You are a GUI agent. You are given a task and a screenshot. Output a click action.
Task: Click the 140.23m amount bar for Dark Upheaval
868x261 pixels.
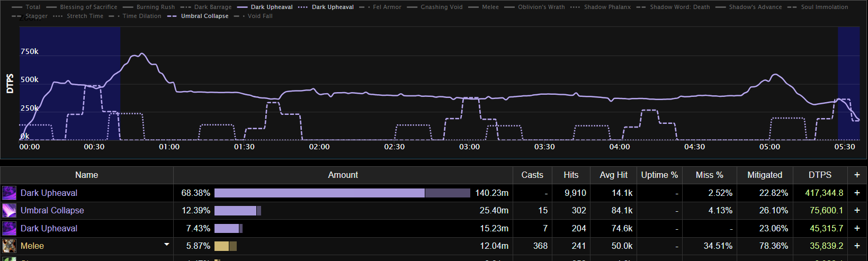[342, 193]
